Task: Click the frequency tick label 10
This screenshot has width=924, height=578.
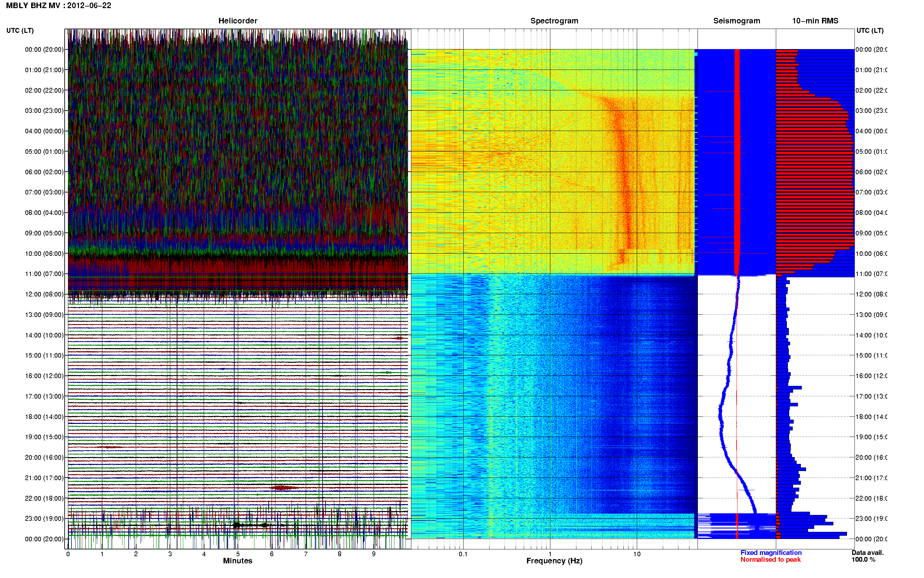Action: pyautogui.click(x=637, y=554)
